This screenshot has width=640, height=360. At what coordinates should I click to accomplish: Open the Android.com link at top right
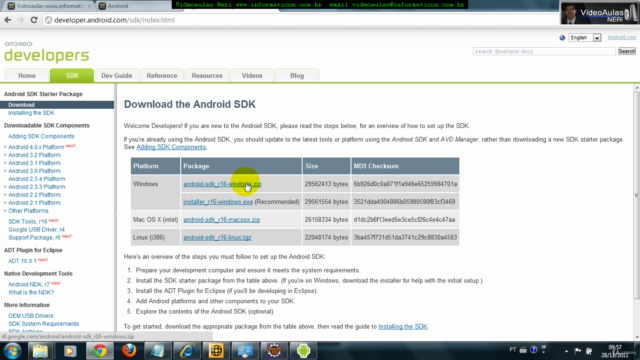(x=622, y=37)
